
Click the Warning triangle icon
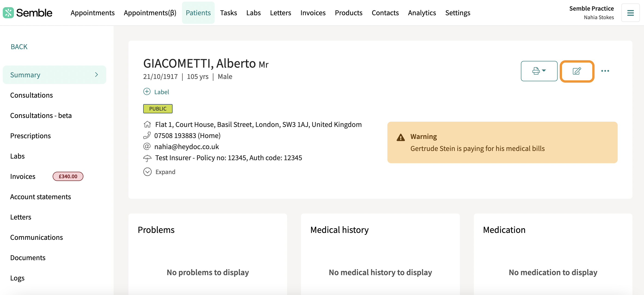401,137
